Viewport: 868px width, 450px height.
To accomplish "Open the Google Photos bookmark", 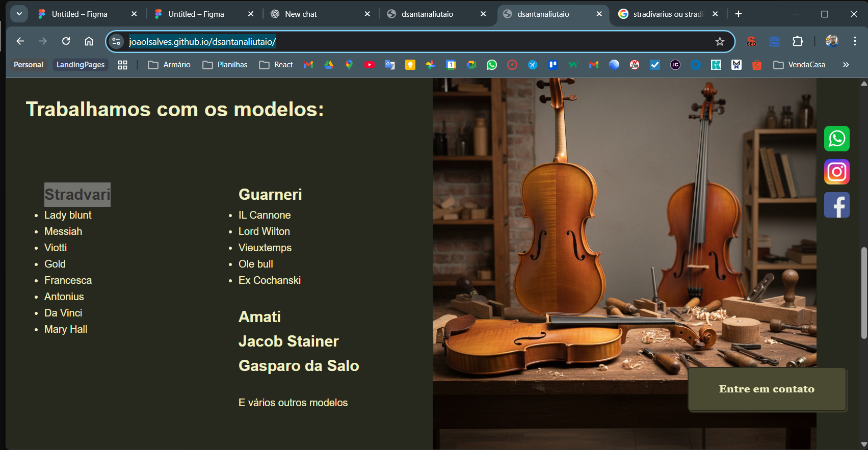I will point(431,65).
